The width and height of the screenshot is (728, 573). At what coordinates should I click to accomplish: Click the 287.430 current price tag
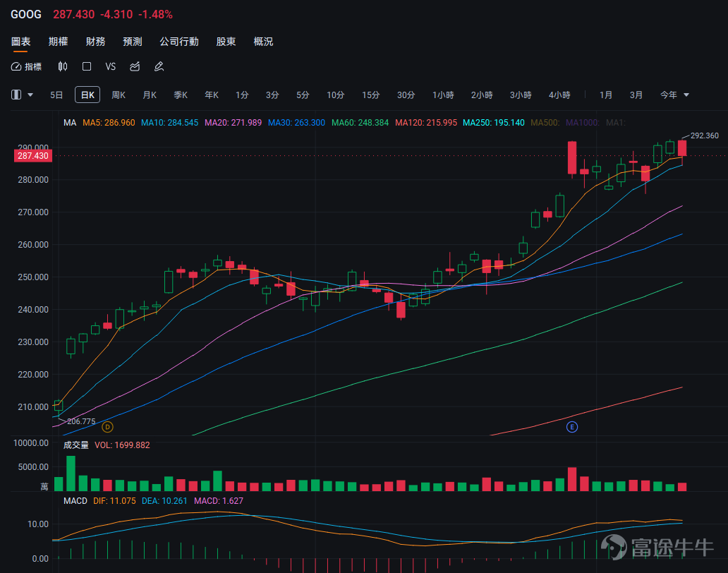click(x=33, y=155)
